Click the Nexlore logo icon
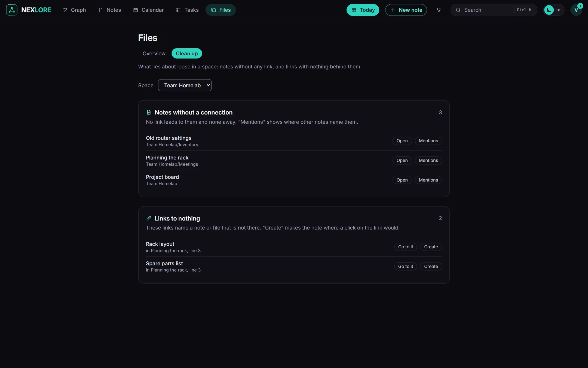The height and width of the screenshot is (368, 588). click(12, 10)
